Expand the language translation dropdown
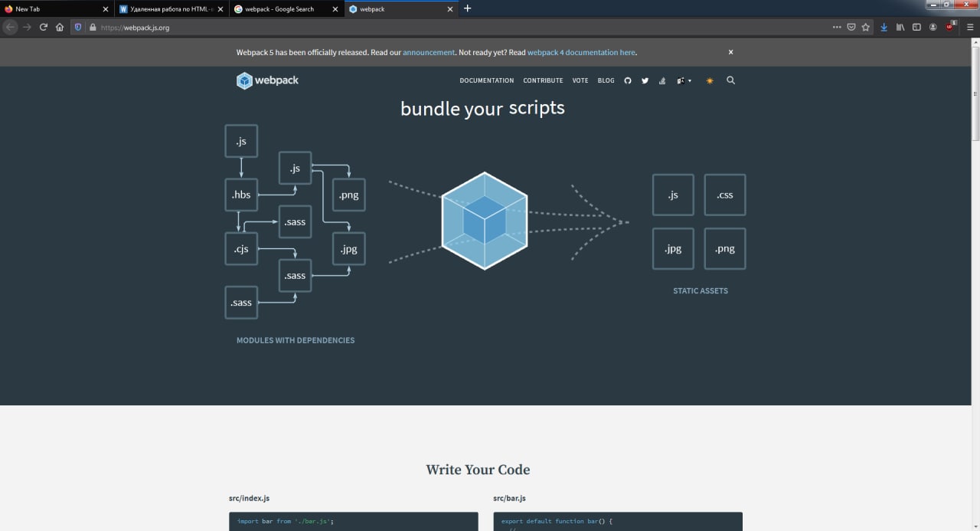This screenshot has width=980, height=531. pos(684,80)
